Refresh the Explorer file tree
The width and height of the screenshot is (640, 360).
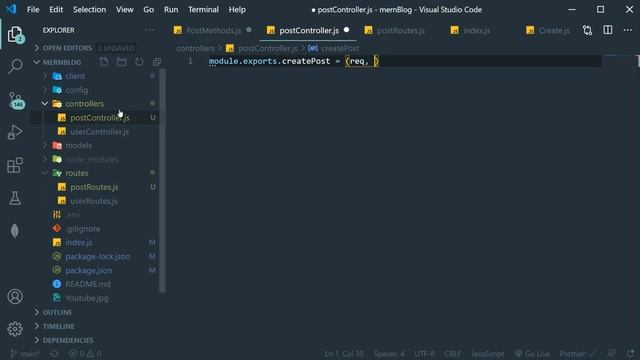pyautogui.click(x=139, y=62)
